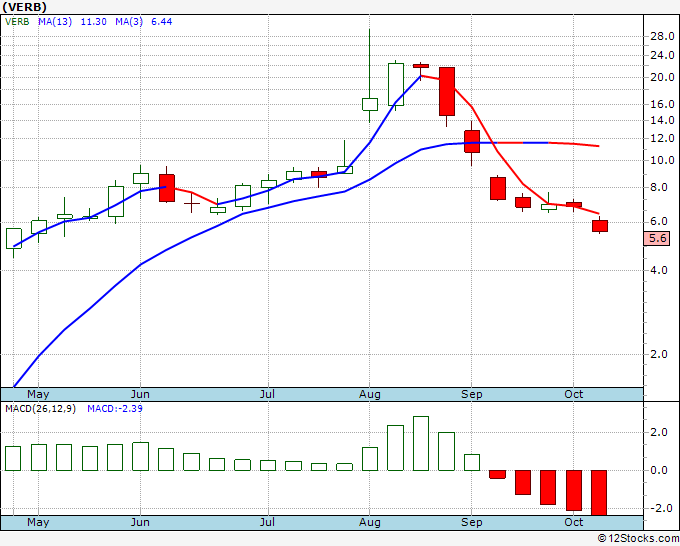Select the MA(3) legend label
This screenshot has width=680, height=546.
pos(129,21)
